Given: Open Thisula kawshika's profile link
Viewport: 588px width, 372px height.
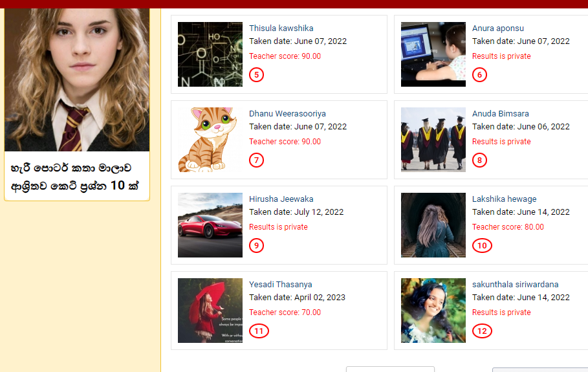Looking at the screenshot, I should [x=281, y=28].
